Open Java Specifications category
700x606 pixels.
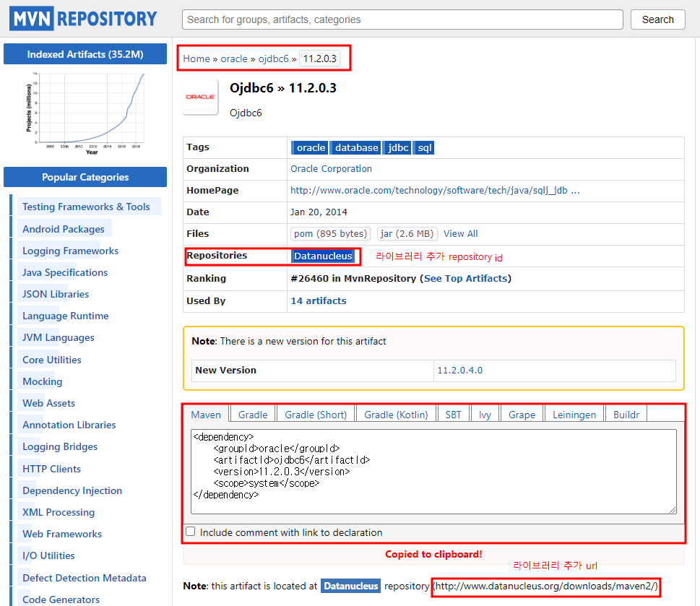(x=65, y=272)
